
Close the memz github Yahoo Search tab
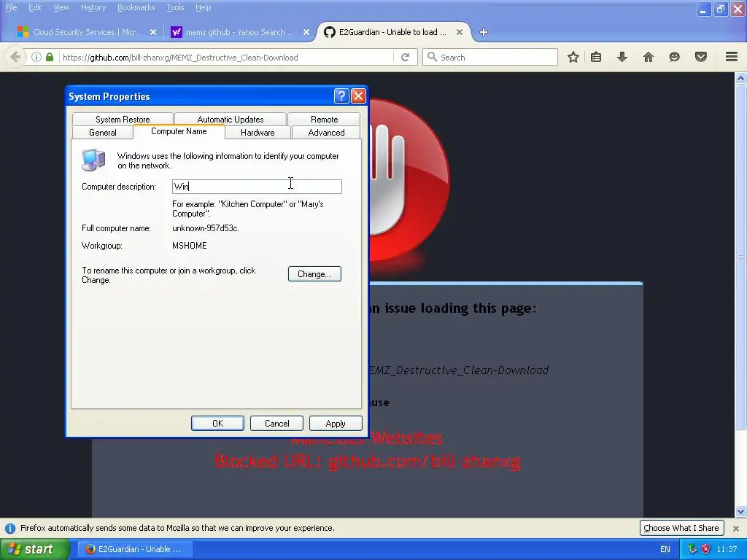306,32
